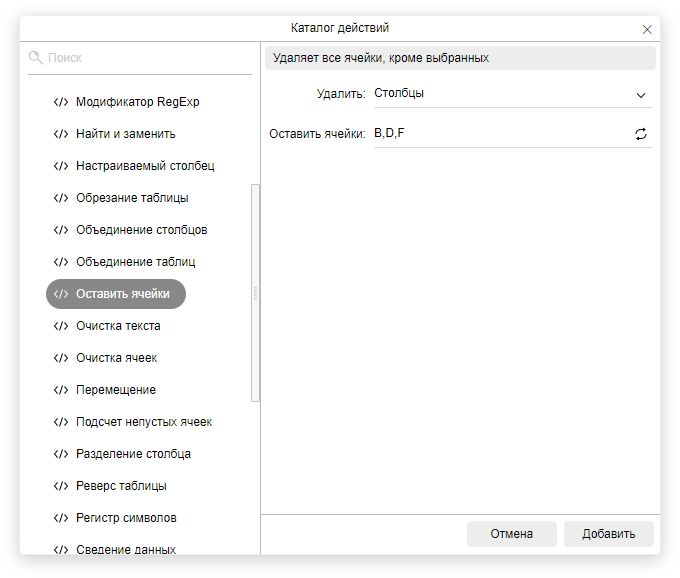
Task: Click code icon beside Реверс таблицы
Action: (x=61, y=486)
